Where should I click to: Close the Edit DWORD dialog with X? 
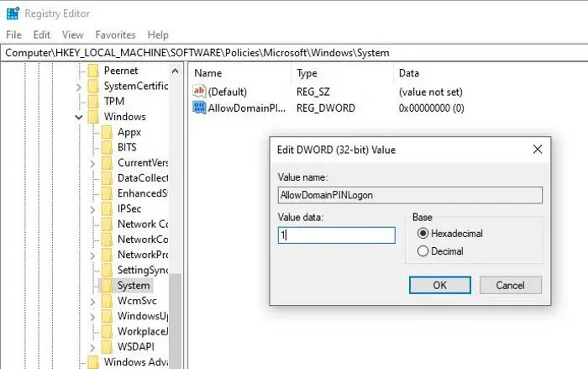click(x=538, y=150)
